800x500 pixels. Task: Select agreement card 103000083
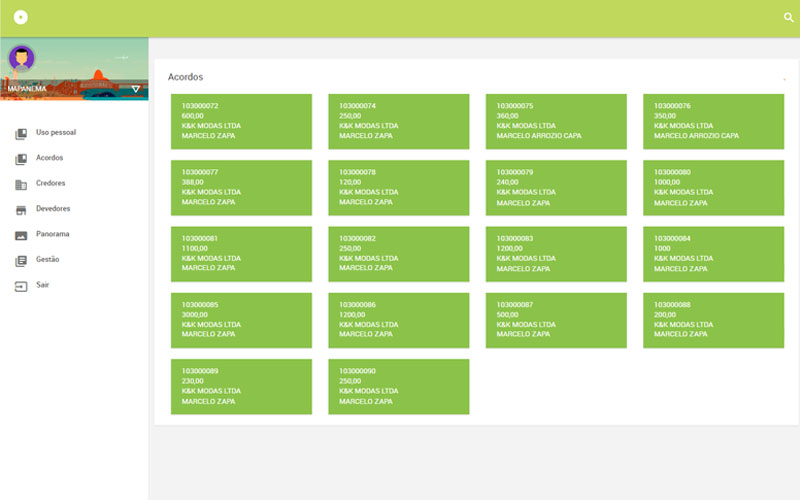point(556,254)
